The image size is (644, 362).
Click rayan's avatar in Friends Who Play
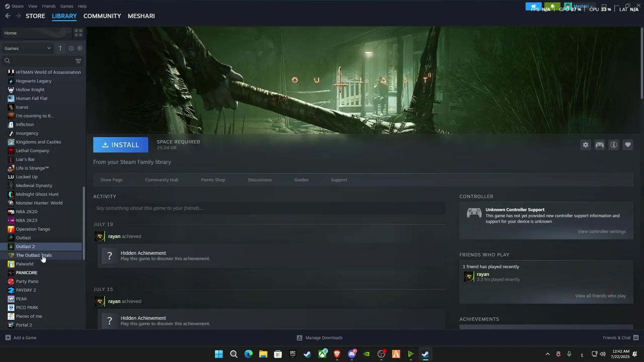point(469,277)
